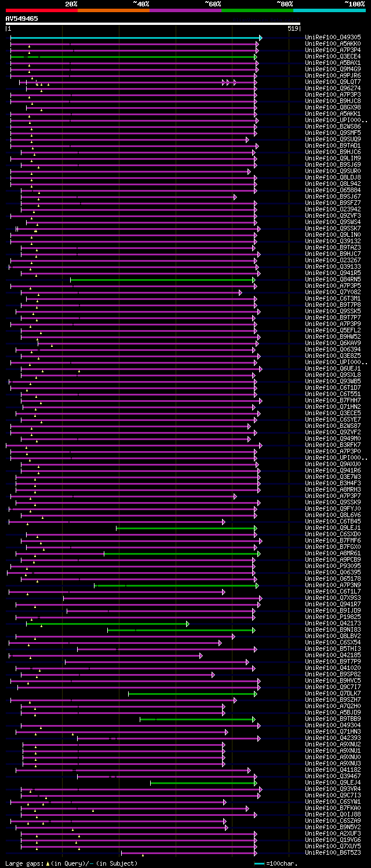This screenshot has width=371, height=868.
Task: Click the green alignment bar for UniRef100_Q9LEJ4
Action: (x=203, y=783)
